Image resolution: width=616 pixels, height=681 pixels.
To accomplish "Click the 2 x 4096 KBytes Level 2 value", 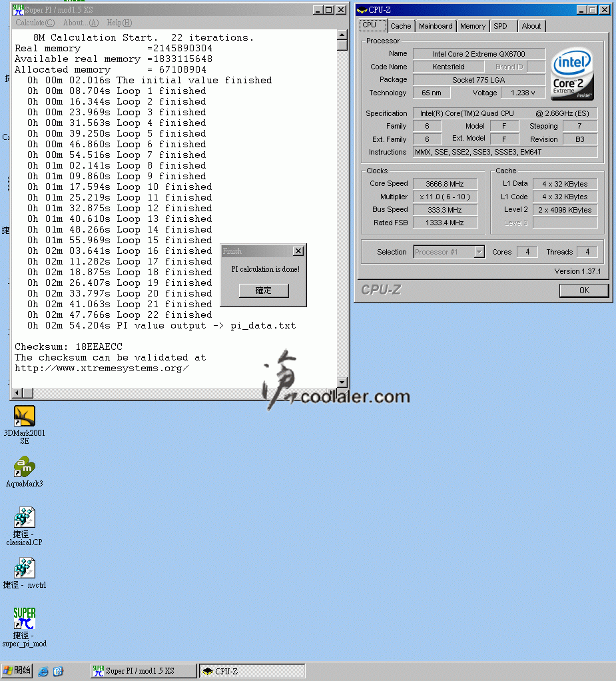I will pyautogui.click(x=565, y=210).
